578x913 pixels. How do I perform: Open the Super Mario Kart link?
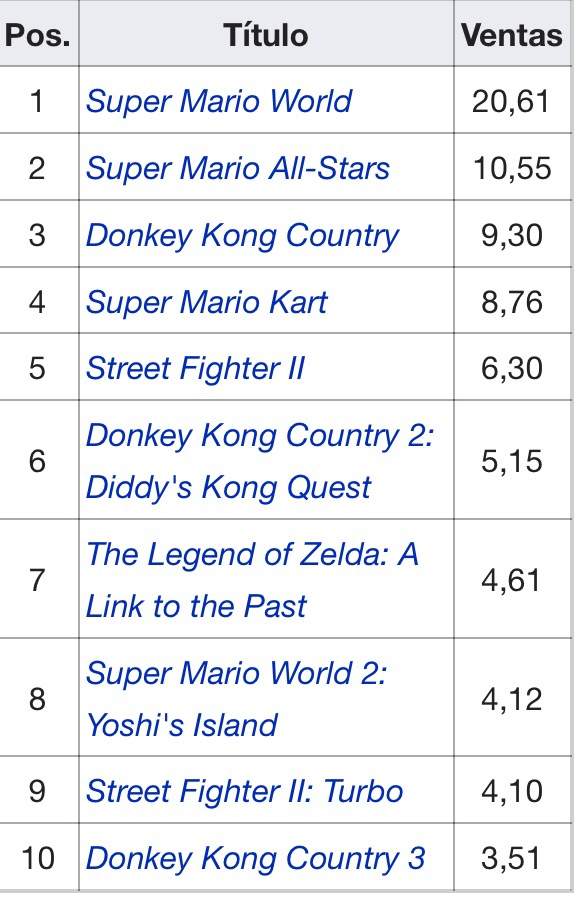click(207, 302)
